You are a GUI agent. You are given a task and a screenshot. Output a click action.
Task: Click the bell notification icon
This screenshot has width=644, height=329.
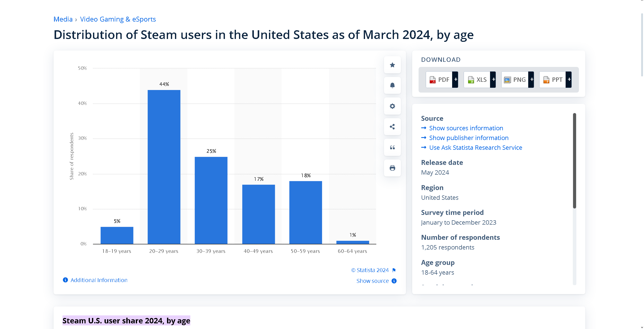click(392, 85)
